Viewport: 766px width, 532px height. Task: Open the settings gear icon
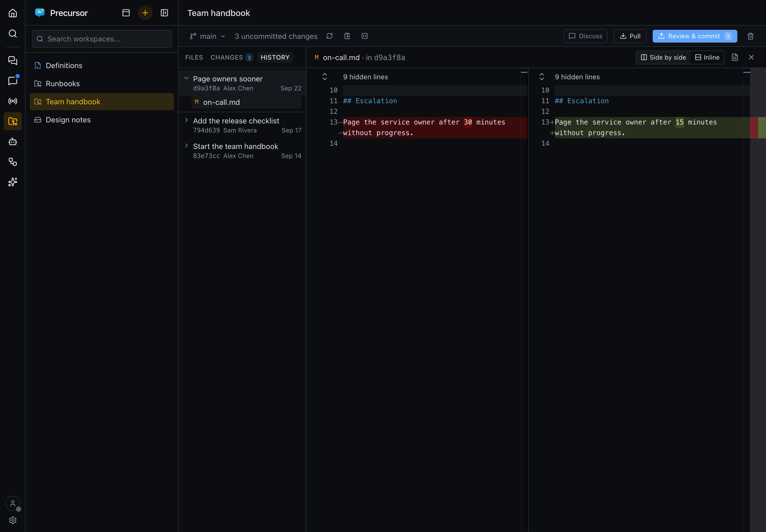(13, 520)
